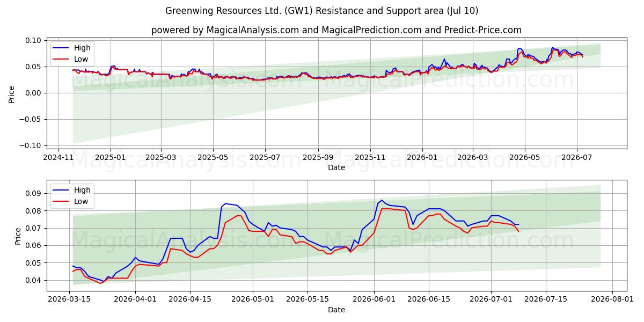Click the top chart 'Date' axis label
644x322 pixels.
tap(336, 167)
